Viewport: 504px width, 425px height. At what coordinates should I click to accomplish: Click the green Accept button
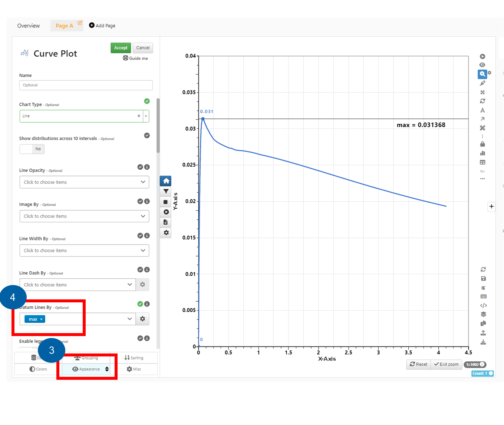coord(121,48)
